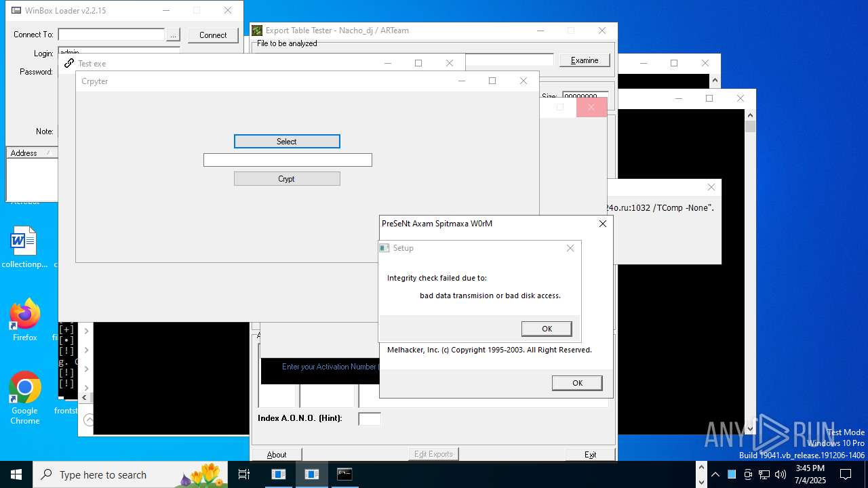Screen dimensions: 868x488
Task: Click the circled up-arrow collapse button
Action: [x=88, y=420]
